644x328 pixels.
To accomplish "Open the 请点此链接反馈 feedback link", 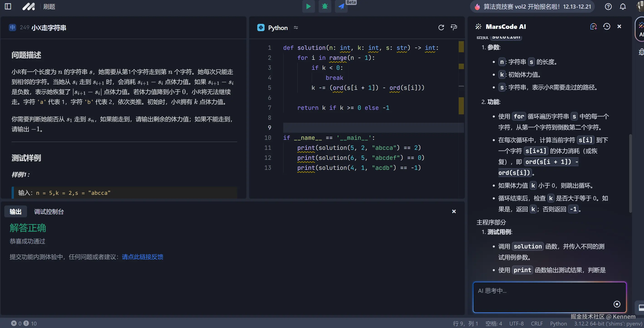I will pyautogui.click(x=143, y=257).
